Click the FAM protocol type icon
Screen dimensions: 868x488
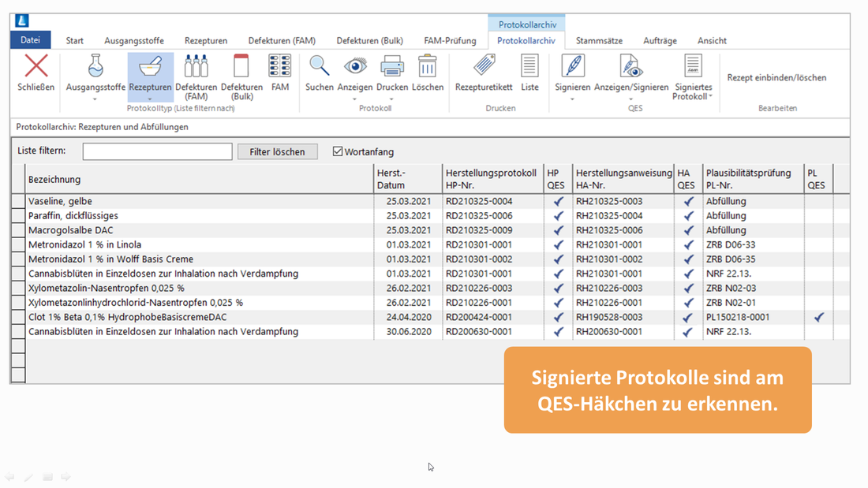tap(280, 67)
